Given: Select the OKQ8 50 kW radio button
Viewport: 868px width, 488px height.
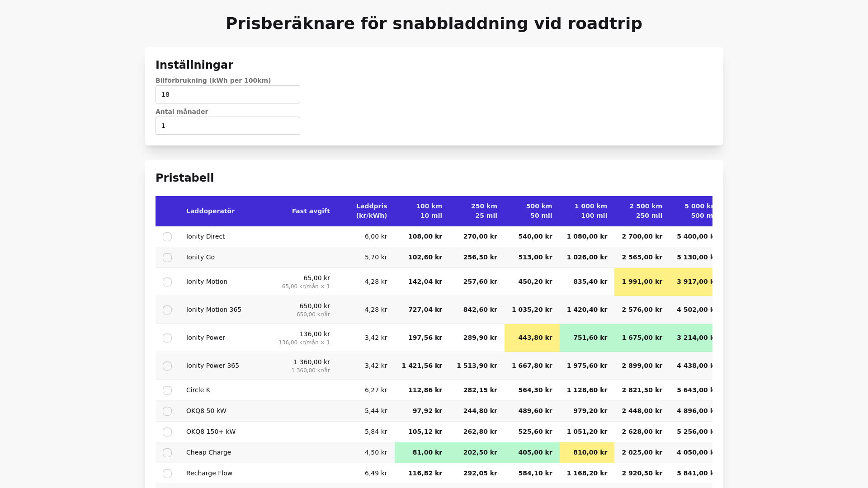Looking at the screenshot, I should click(x=167, y=411).
